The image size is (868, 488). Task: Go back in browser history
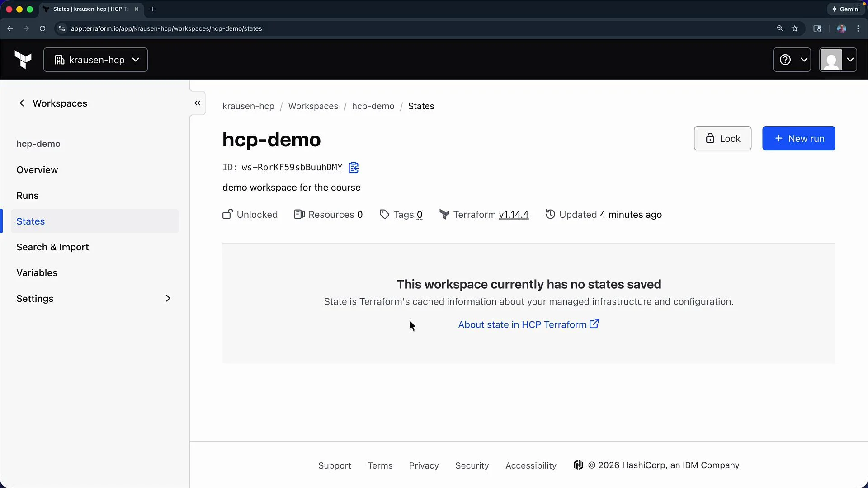click(10, 28)
